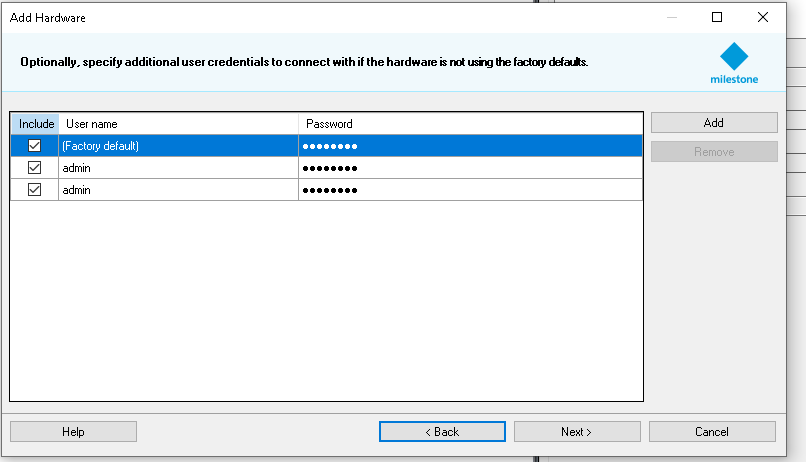Click the Include column header
Image resolution: width=806 pixels, height=462 pixels.
pyautogui.click(x=35, y=124)
